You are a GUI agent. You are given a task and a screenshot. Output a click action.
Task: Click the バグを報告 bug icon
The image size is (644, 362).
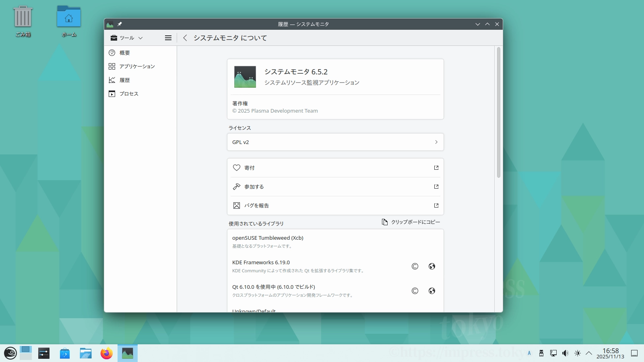point(237,206)
